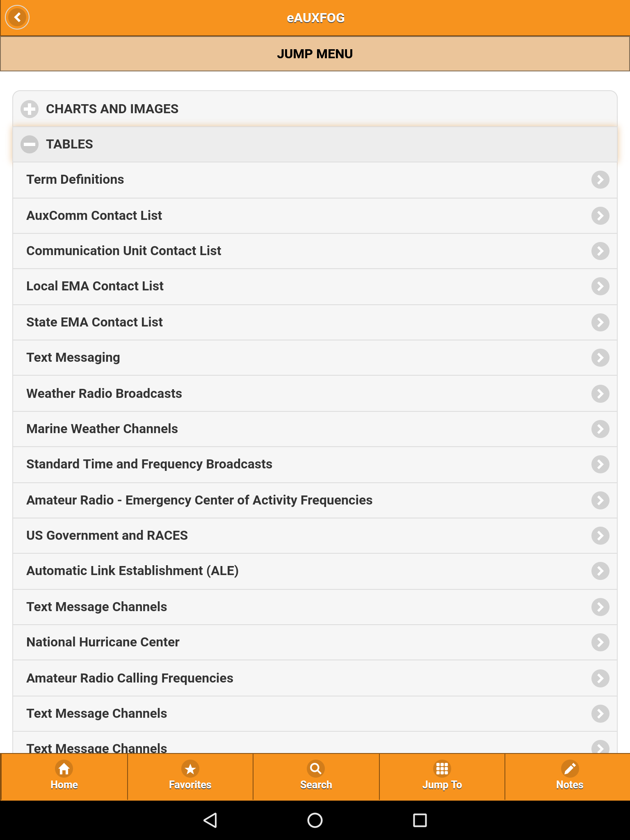Open Weather Radio Broadcasts entry

point(315,394)
